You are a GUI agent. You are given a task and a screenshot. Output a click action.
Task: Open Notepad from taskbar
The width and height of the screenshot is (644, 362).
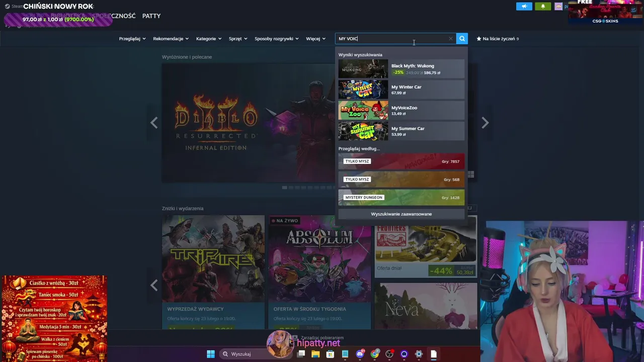click(x=345, y=354)
